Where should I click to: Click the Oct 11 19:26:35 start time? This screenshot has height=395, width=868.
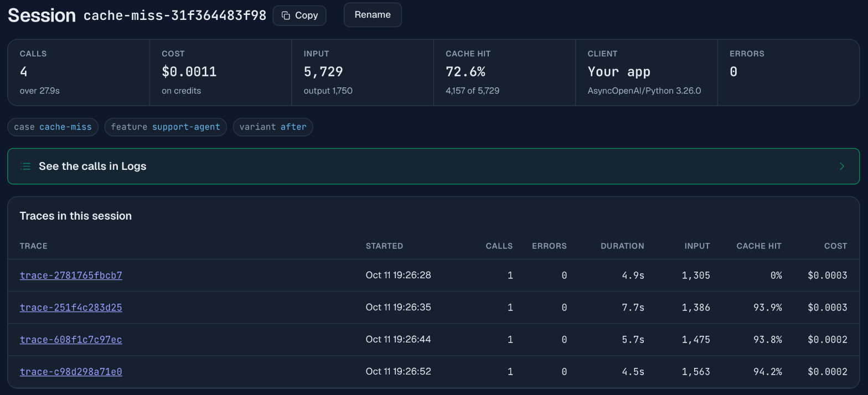[x=399, y=308]
